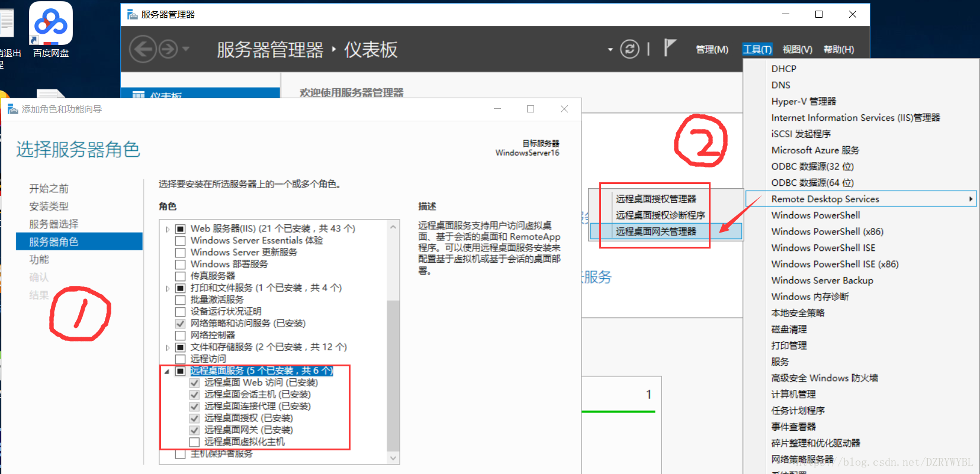Image resolution: width=980 pixels, height=474 pixels.
Task: Expand the Web 服务器(IIS) tree node
Action: [168, 229]
